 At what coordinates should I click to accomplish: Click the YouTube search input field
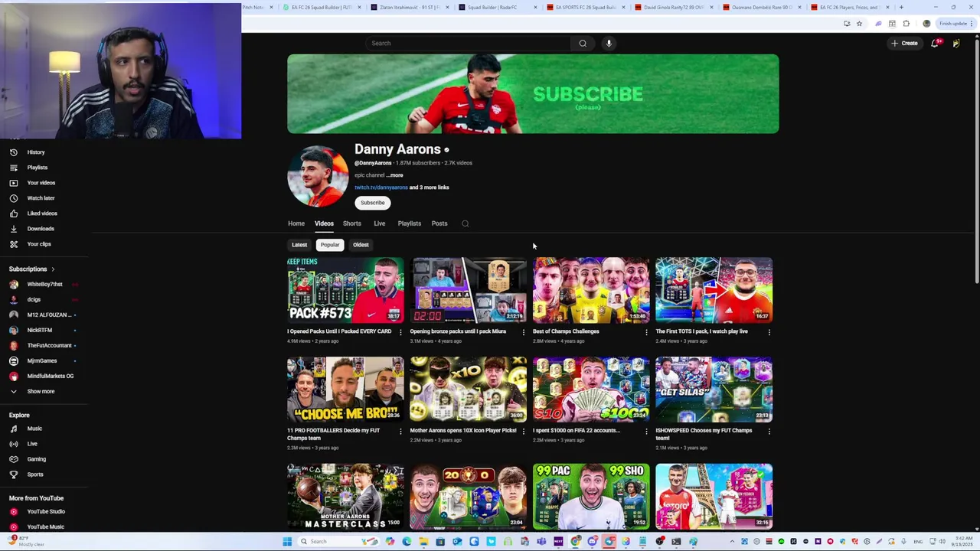[469, 44]
